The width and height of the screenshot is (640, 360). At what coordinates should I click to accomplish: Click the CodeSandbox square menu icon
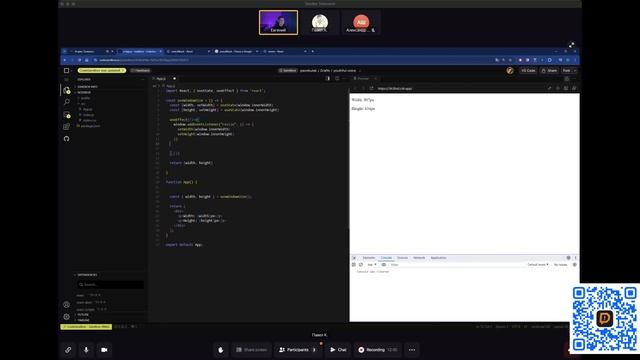pos(67,71)
